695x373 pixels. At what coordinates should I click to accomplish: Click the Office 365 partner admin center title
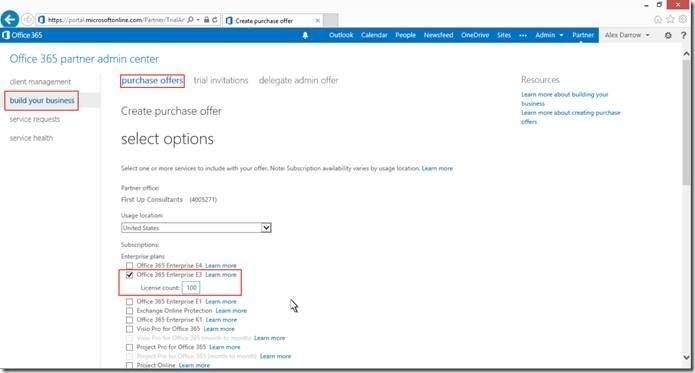tap(84, 59)
